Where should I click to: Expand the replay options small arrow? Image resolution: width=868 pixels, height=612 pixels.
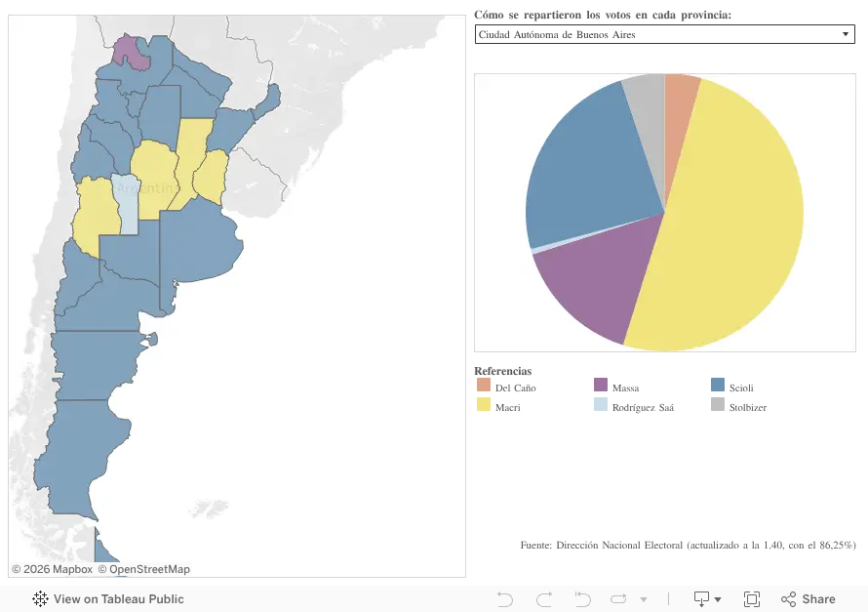pyautogui.click(x=644, y=599)
